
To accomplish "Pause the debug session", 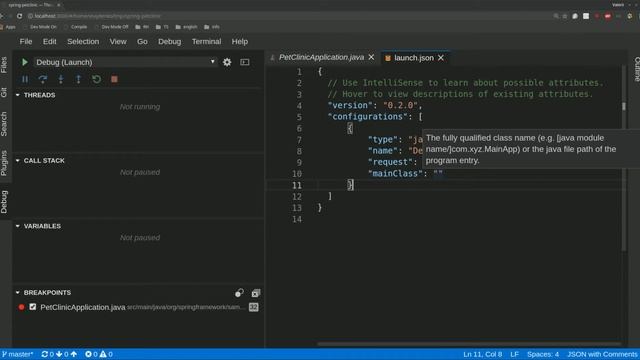I will coord(25,79).
